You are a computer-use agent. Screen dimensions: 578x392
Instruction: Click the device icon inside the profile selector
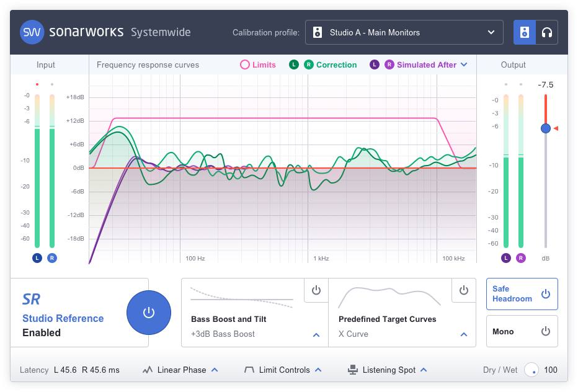pyautogui.click(x=318, y=32)
